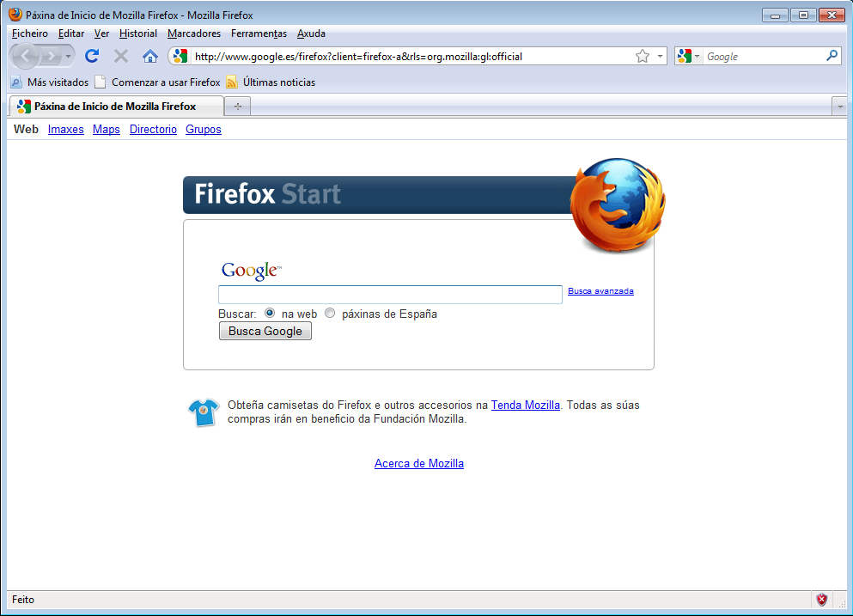The height and width of the screenshot is (616, 853).
Task: Click the Busca Google button
Action: [265, 331]
